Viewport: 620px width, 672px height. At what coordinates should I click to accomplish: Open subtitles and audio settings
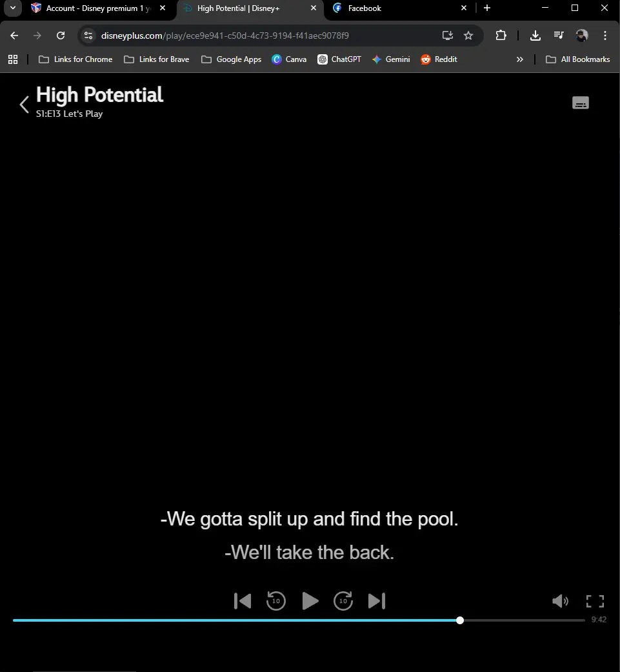pyautogui.click(x=580, y=103)
